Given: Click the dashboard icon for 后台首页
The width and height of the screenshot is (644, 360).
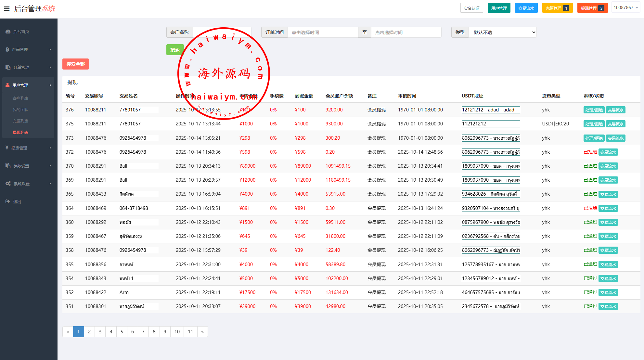Looking at the screenshot, I should coord(8,32).
